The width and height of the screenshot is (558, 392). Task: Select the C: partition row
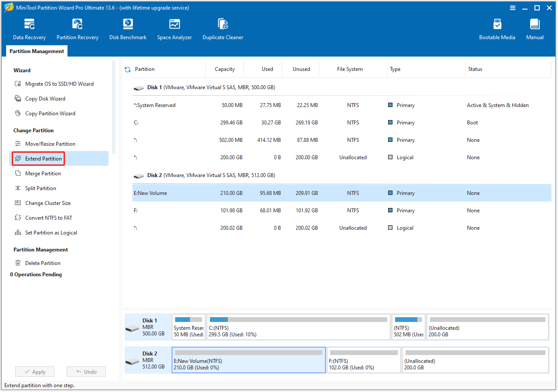[x=342, y=123]
